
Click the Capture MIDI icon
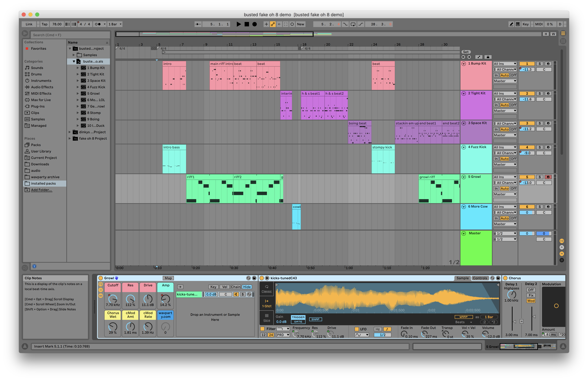286,24
